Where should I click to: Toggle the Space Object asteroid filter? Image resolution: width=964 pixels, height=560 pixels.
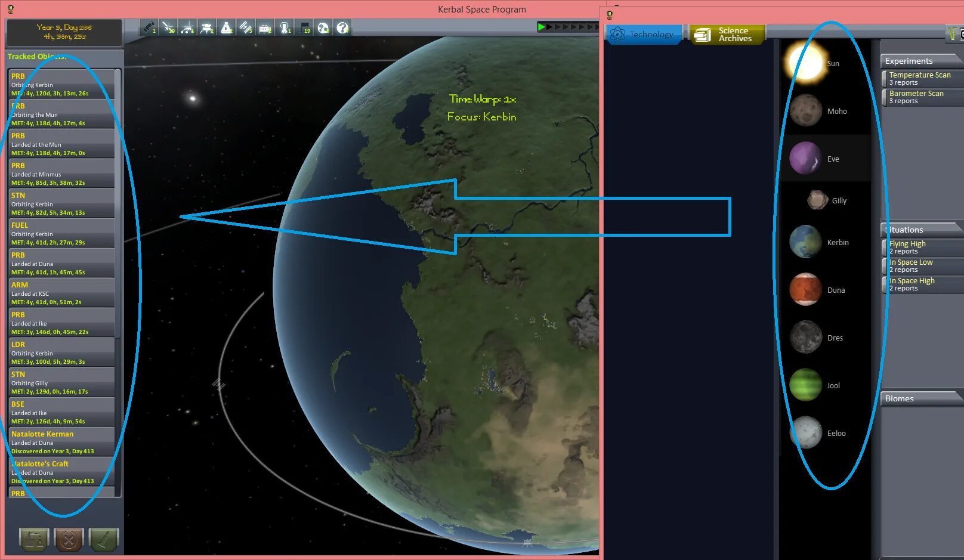tap(323, 27)
